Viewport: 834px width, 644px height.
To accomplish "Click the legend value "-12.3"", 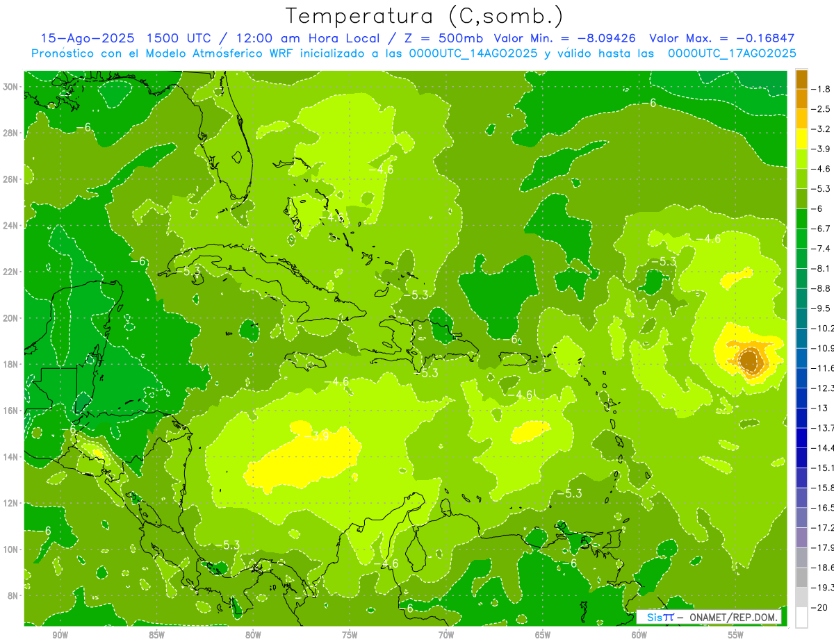I will tap(822, 388).
